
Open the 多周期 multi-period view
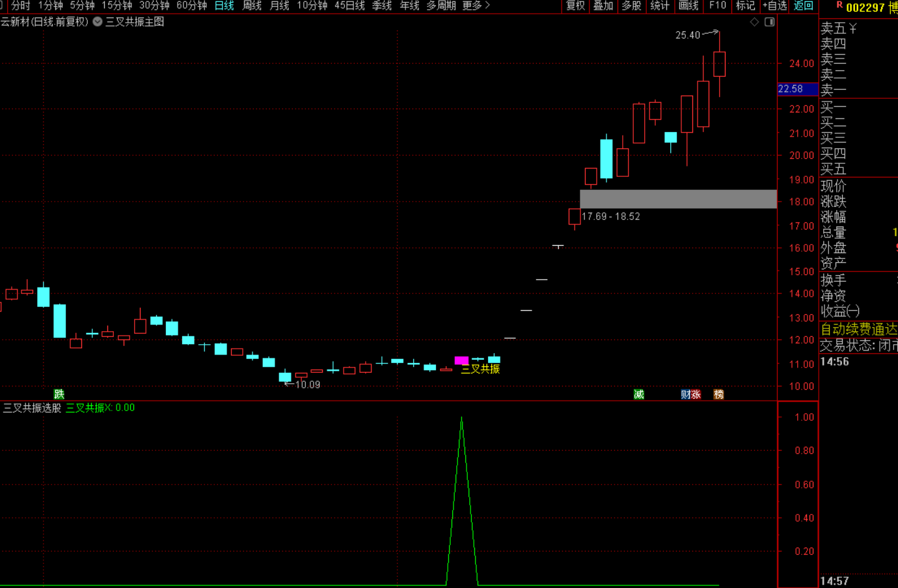pyautogui.click(x=441, y=6)
